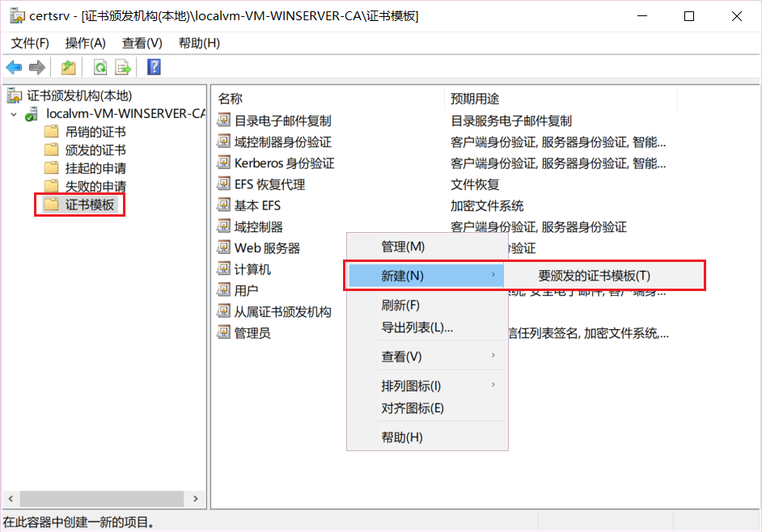Select the Up One Level toolbar icon
The image size is (762, 532).
(x=69, y=66)
